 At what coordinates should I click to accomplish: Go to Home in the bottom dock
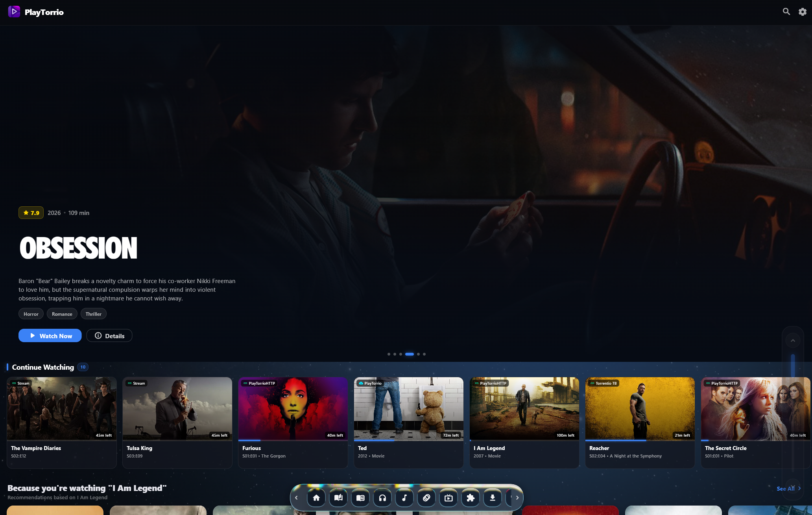click(x=316, y=498)
